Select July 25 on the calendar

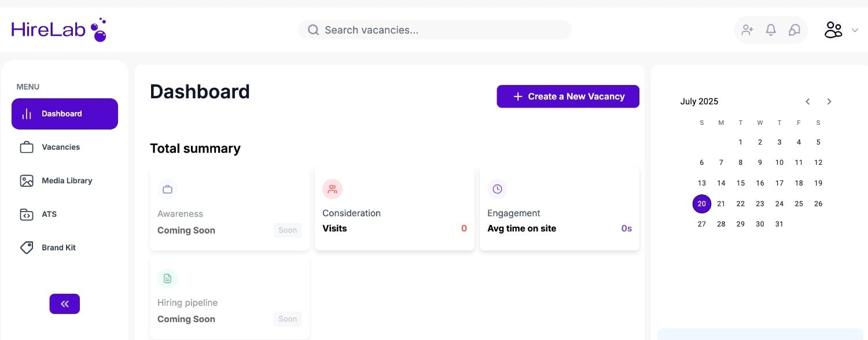(x=799, y=204)
